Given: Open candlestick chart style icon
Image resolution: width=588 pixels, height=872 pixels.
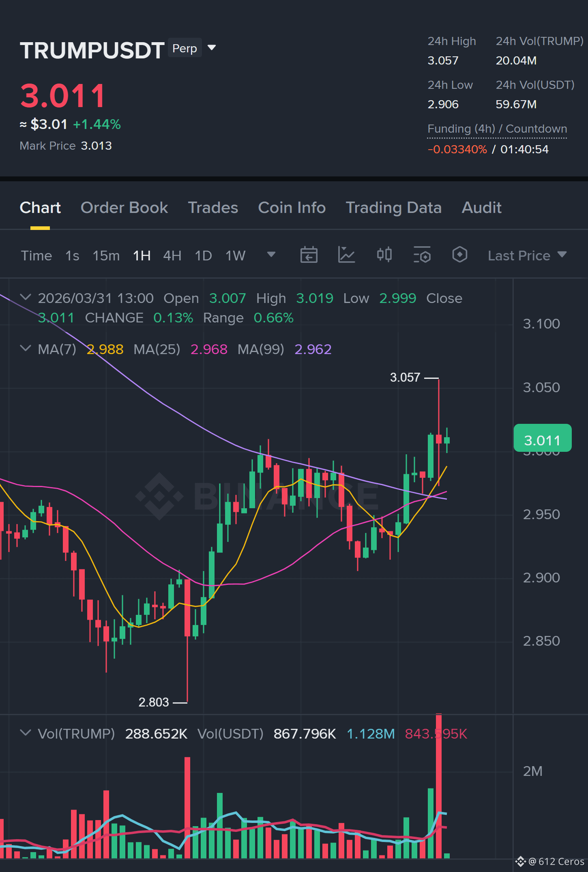Looking at the screenshot, I should pos(384,255).
